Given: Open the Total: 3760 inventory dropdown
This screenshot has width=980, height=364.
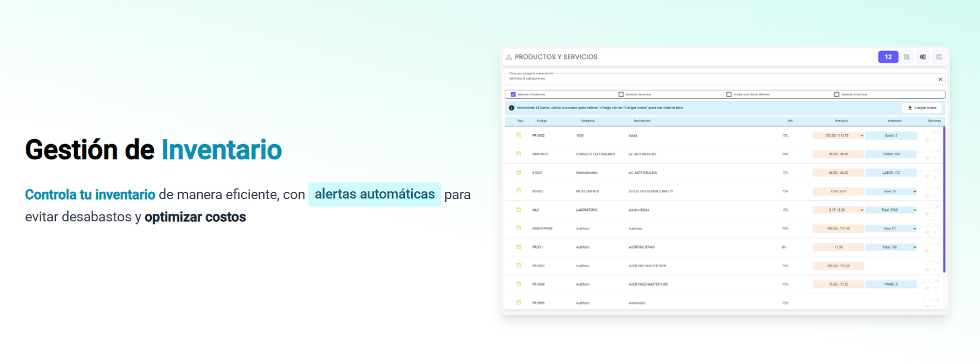Looking at the screenshot, I should tap(891, 210).
